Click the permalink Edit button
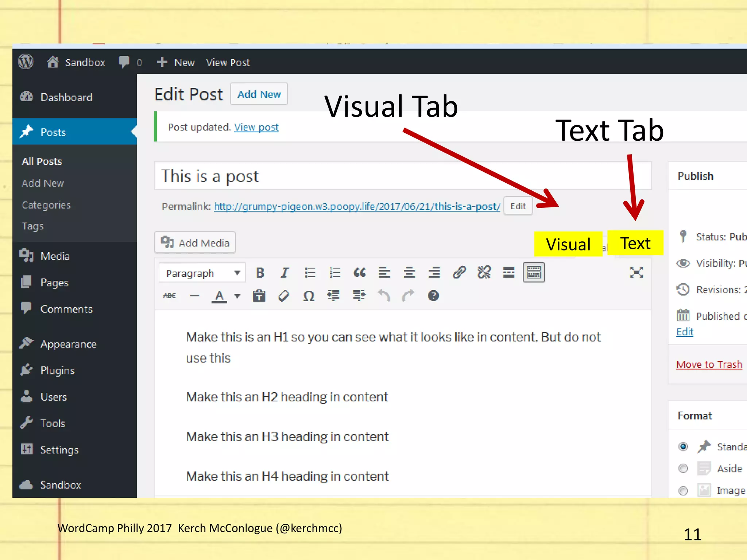Image resolution: width=747 pixels, height=560 pixels. [x=518, y=206]
